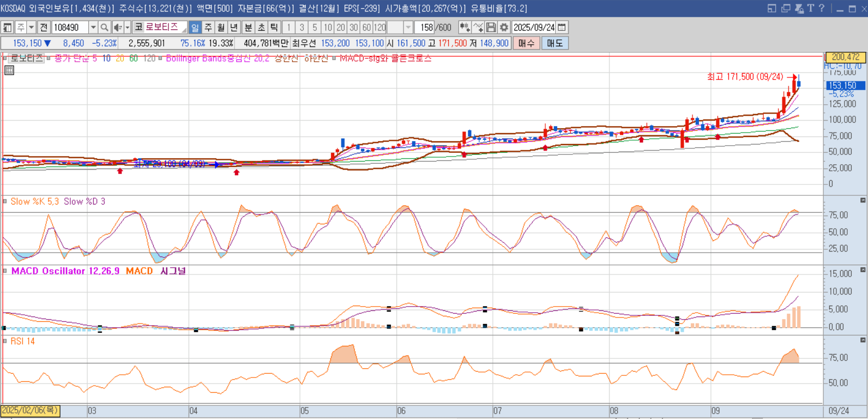Click the candlestick chart compare icon in toolbar

click(465, 27)
